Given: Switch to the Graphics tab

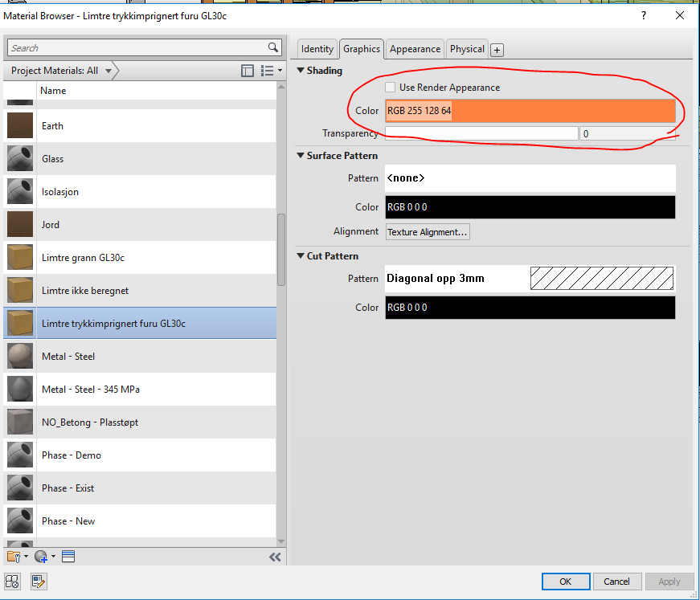Looking at the screenshot, I should point(361,49).
